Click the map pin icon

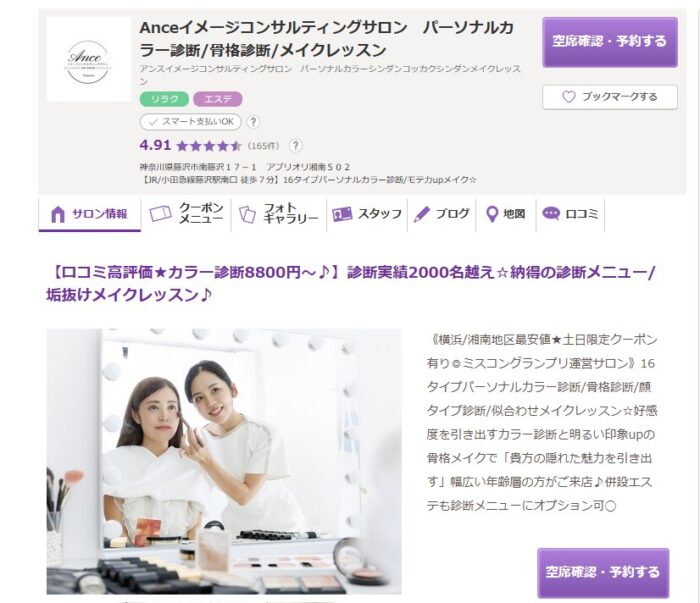point(492,214)
